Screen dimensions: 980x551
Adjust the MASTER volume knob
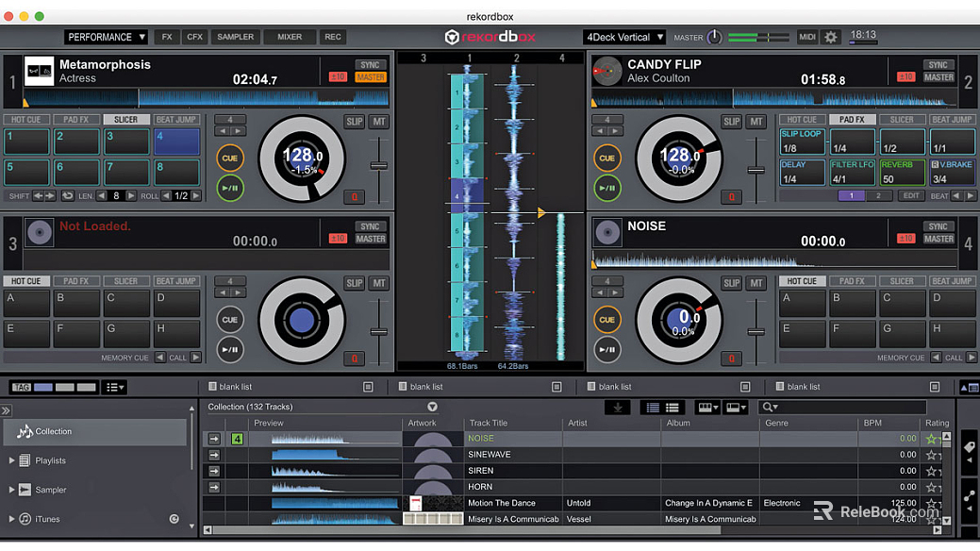click(714, 38)
